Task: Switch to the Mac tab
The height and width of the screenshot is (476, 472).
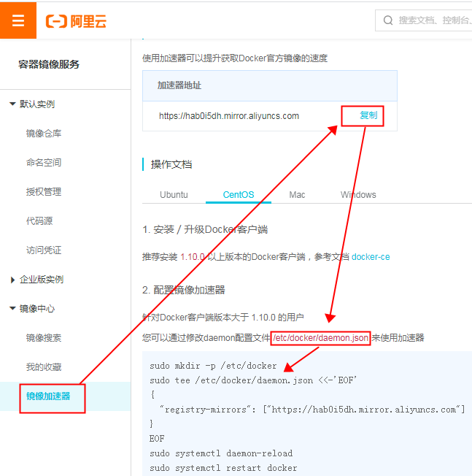Action: point(297,195)
